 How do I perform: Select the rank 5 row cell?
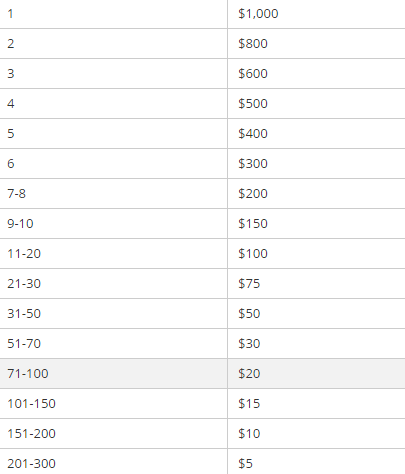(x=113, y=134)
